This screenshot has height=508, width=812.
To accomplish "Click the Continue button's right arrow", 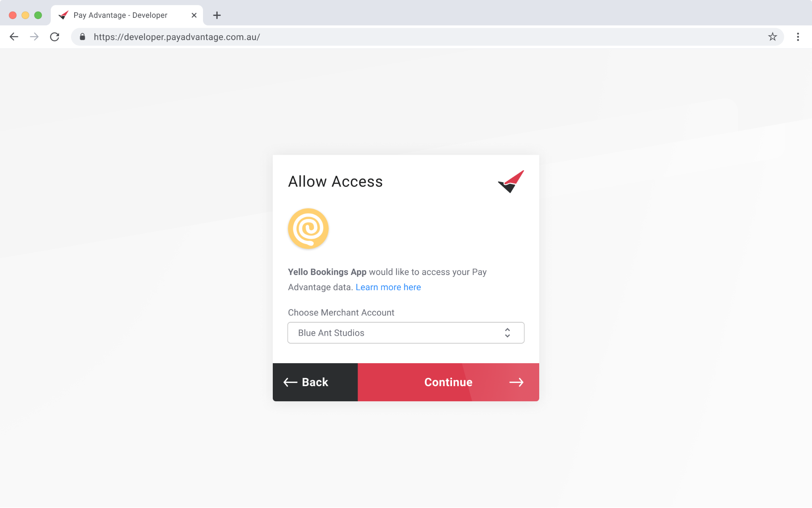I will pos(516,382).
